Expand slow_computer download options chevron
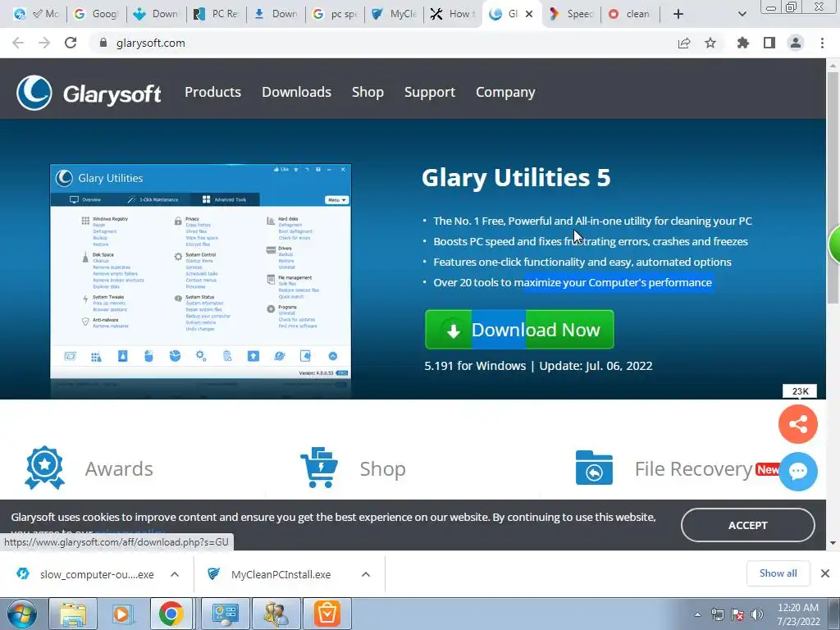This screenshot has width=840, height=630. click(x=175, y=574)
